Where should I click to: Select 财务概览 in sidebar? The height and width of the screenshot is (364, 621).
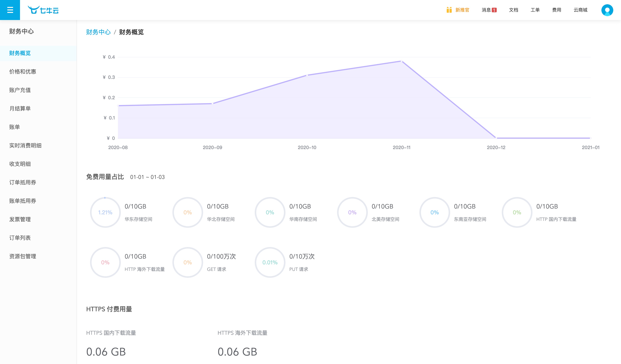click(x=38, y=53)
